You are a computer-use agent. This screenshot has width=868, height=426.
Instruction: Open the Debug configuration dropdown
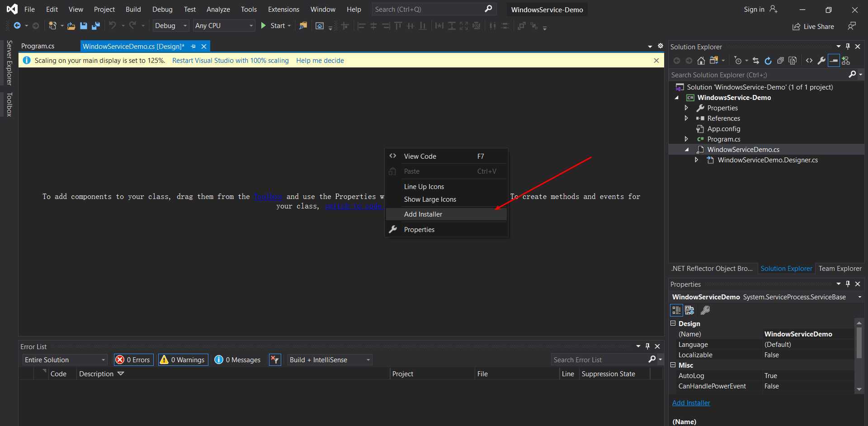tap(171, 26)
